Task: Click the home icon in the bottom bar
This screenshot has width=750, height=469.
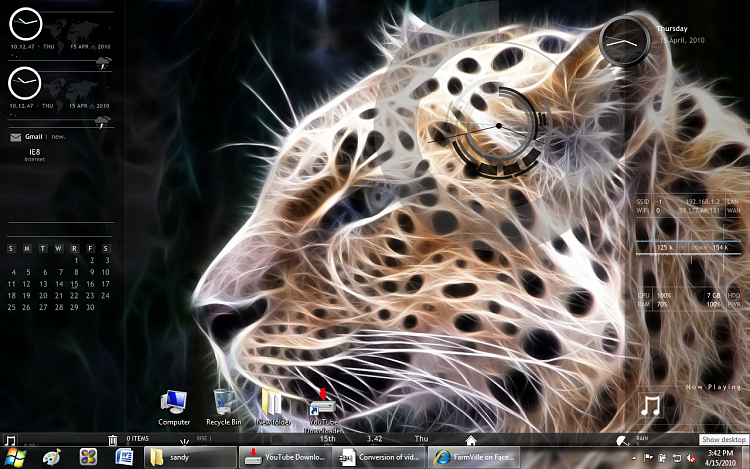Action: point(471,440)
